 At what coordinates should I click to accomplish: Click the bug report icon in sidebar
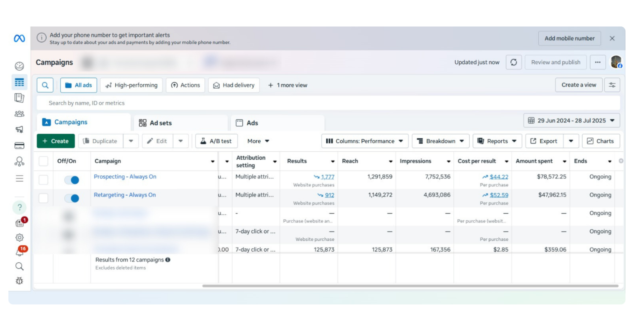tap(19, 280)
